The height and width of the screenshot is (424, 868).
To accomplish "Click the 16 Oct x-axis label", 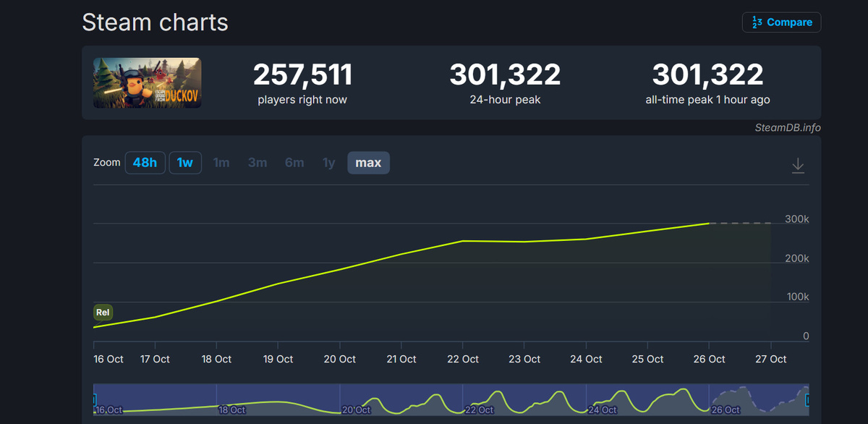I will click(x=109, y=359).
